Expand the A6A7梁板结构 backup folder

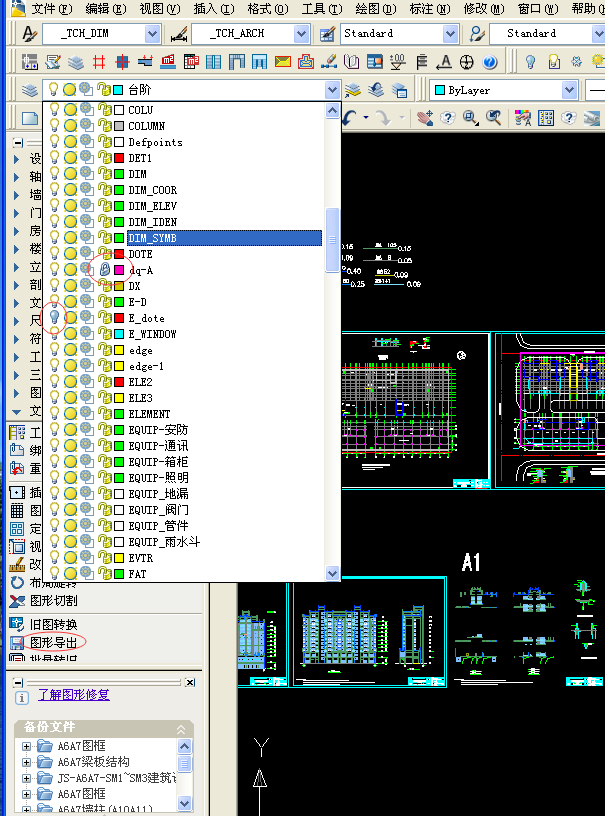coord(26,762)
